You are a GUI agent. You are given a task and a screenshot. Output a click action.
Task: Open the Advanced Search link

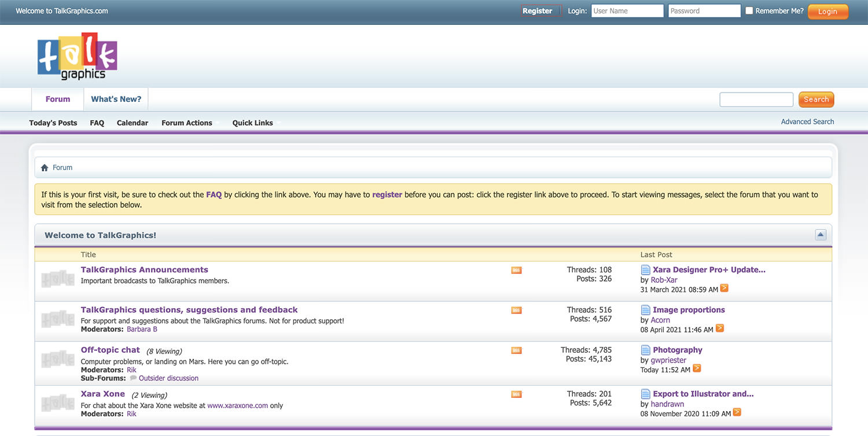[807, 121]
